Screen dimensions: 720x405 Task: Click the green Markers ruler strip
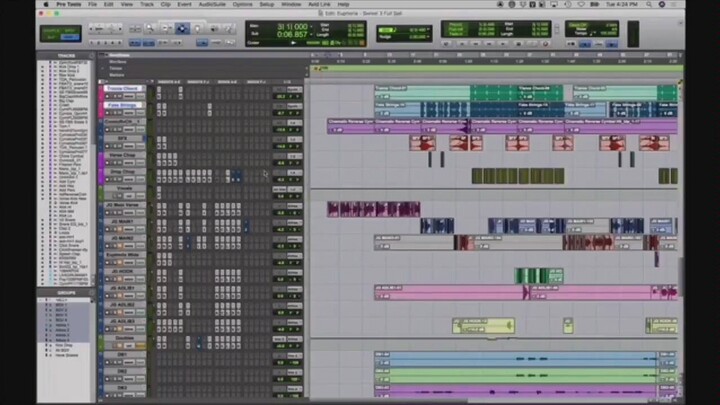coord(497,68)
